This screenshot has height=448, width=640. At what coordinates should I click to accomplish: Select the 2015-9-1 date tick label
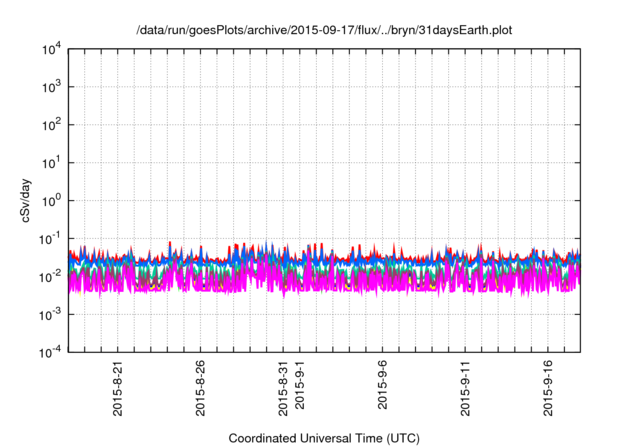coord(299,391)
